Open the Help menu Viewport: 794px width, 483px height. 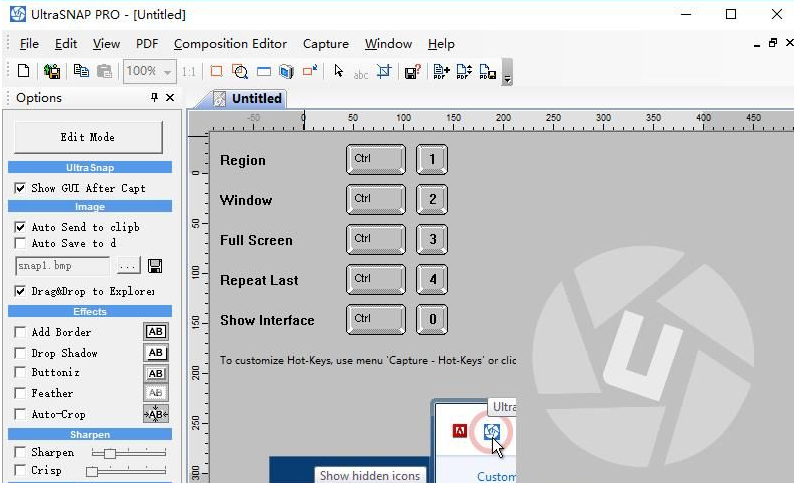tap(441, 44)
